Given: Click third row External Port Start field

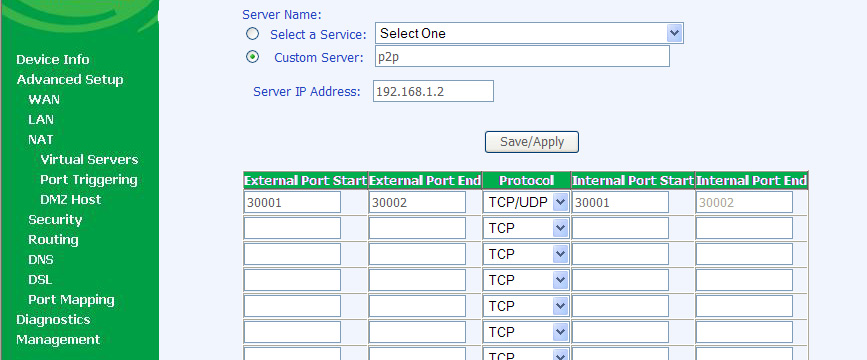Looking at the screenshot, I should pos(292,254).
